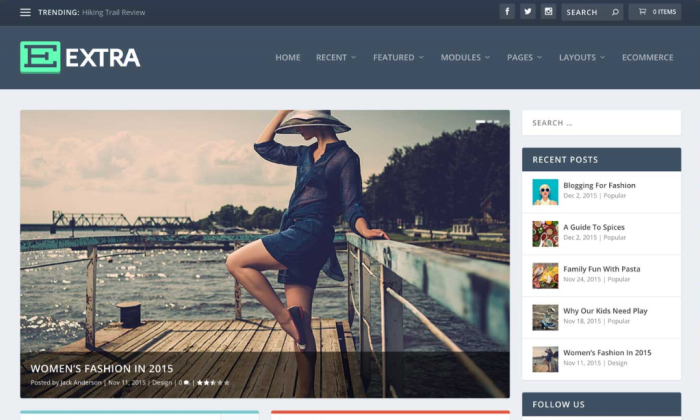Click the Jack Anderson author link

click(82, 382)
